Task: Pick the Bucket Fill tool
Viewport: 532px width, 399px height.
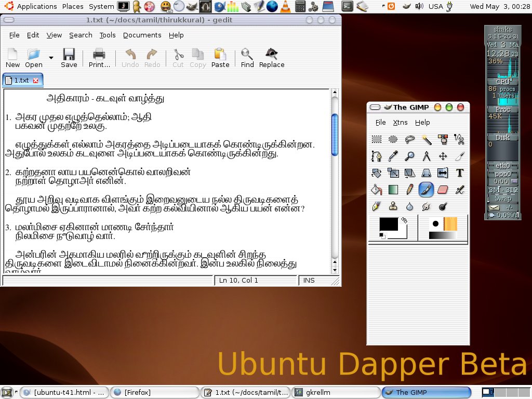Action: (x=376, y=190)
